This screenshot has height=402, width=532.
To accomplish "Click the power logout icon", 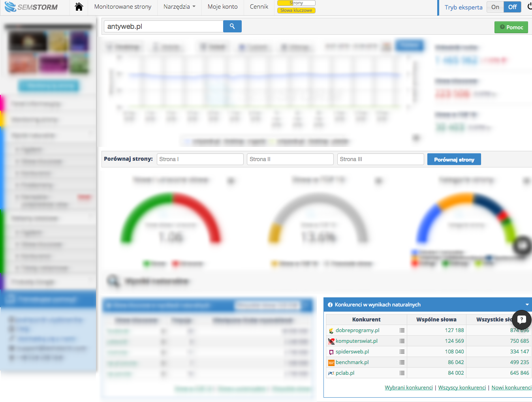I will [529, 7].
